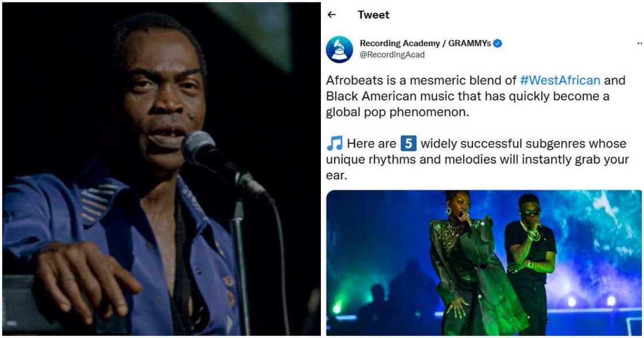Click the 'global pop phenomenon' text line
Image resolution: width=644 pixels, height=338 pixels.
(397, 112)
